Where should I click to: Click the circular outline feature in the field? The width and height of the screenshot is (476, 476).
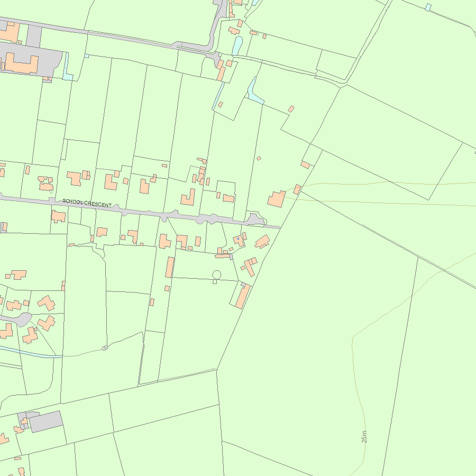(x=216, y=275)
